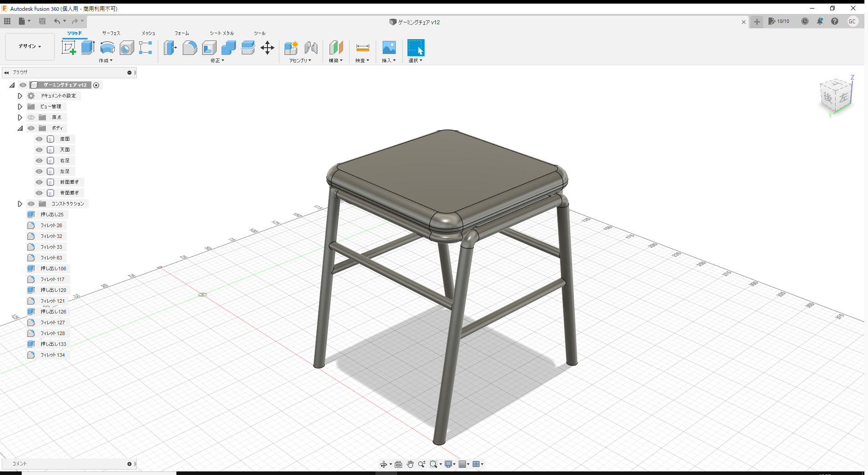Viewport: 868px width, 475px height.
Task: Open the 修正 menu label
Action: tap(217, 60)
